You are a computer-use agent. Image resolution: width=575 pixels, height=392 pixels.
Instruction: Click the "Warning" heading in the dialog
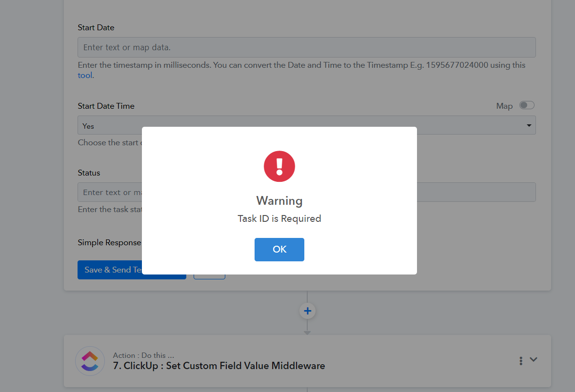pos(279,200)
